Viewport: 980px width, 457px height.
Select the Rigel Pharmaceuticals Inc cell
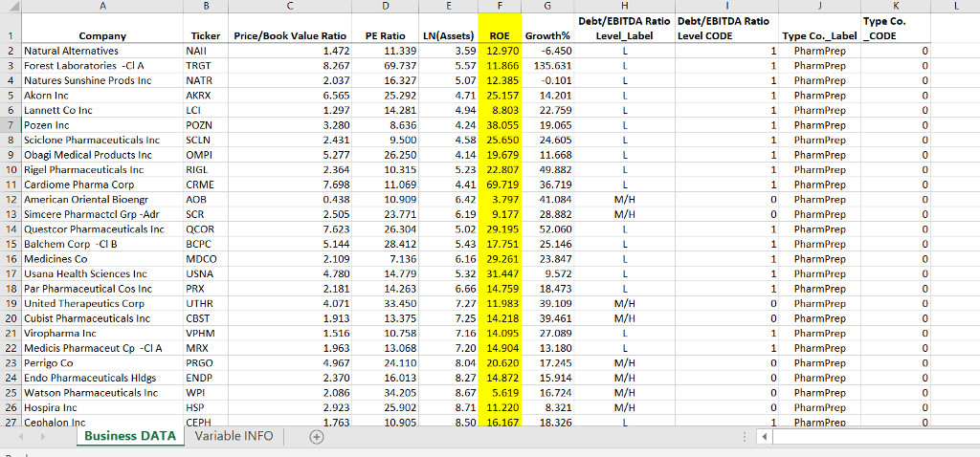pyautogui.click(x=102, y=170)
